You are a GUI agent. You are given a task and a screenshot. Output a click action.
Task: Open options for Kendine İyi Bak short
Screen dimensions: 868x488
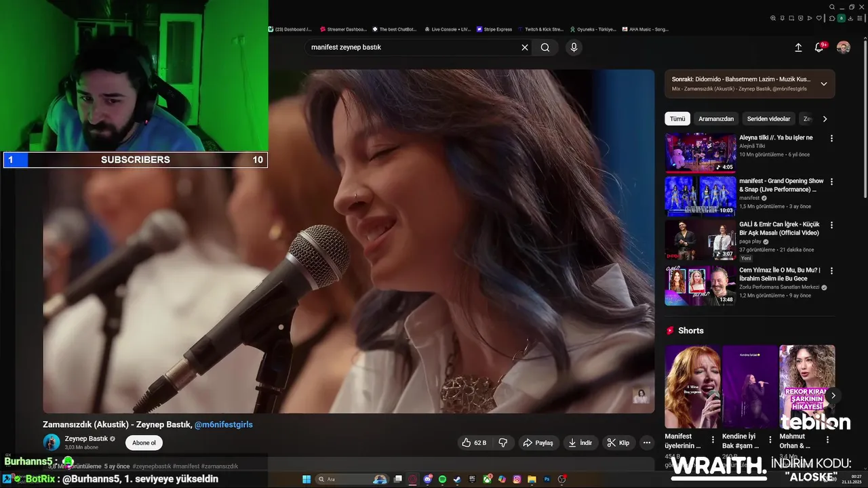[x=770, y=440]
